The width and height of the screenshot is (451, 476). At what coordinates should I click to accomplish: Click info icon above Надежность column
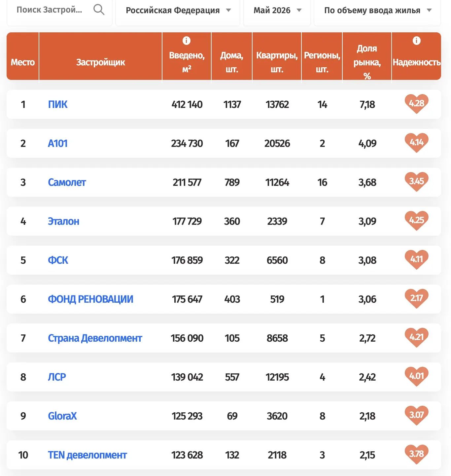[417, 41]
